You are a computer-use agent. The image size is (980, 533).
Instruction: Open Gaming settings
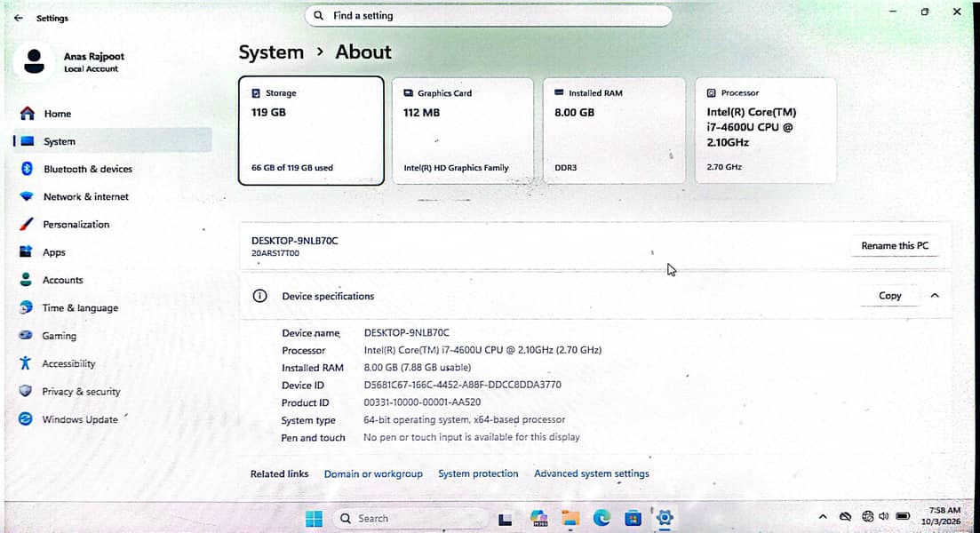pos(113,336)
